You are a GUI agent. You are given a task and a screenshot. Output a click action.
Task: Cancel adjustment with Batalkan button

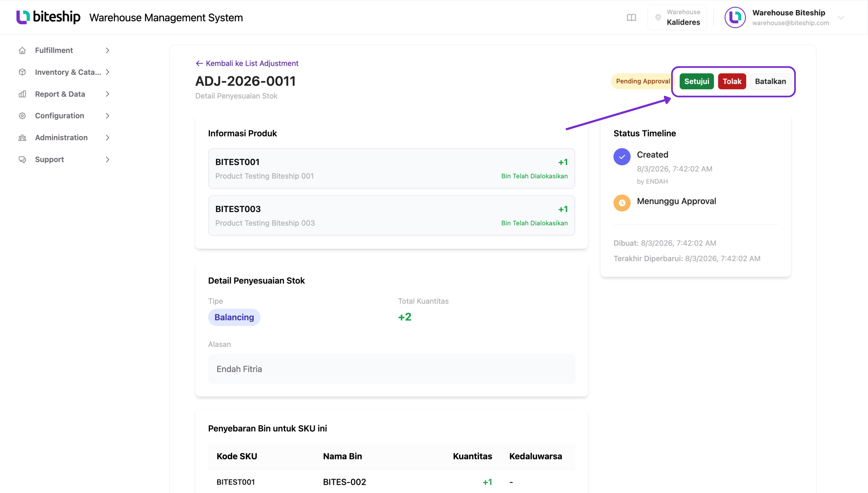tap(770, 81)
